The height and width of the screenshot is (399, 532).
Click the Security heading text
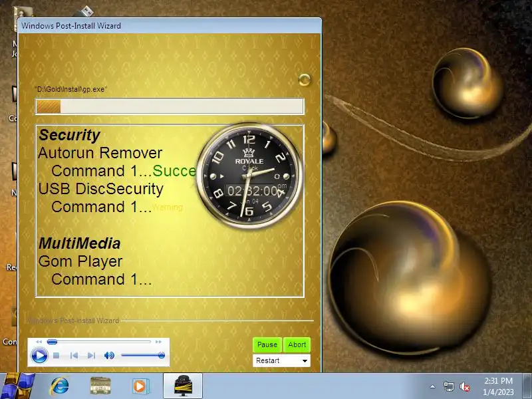pos(69,135)
